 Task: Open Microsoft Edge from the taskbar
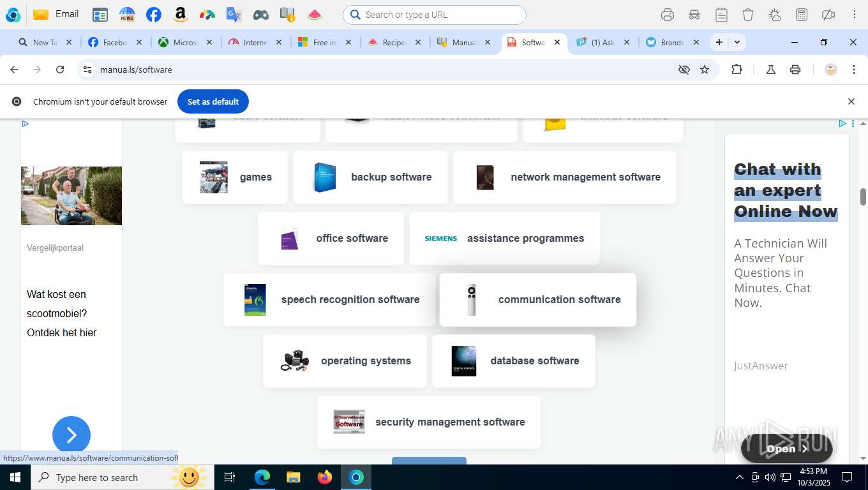[262, 477]
